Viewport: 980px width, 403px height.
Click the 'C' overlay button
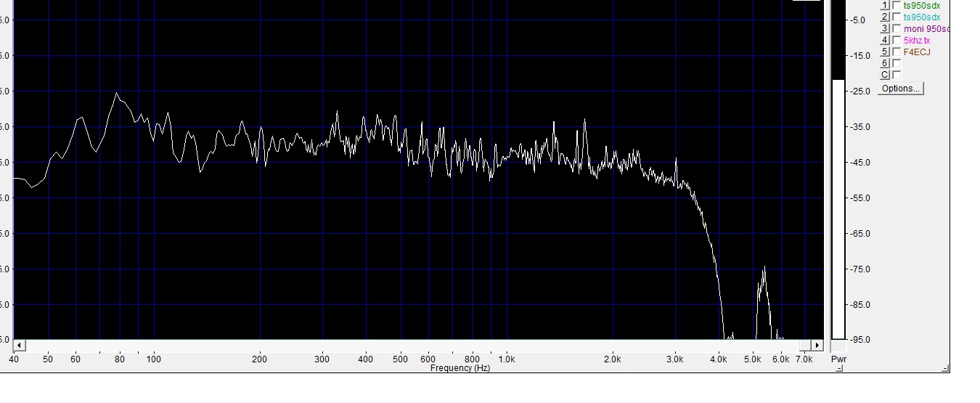(x=885, y=75)
